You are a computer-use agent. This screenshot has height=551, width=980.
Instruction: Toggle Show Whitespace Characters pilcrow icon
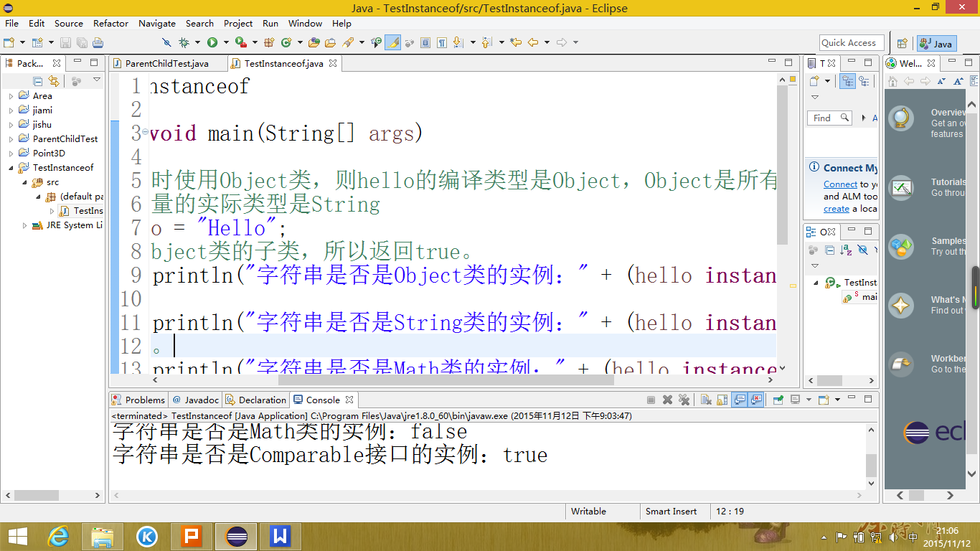[x=442, y=42]
